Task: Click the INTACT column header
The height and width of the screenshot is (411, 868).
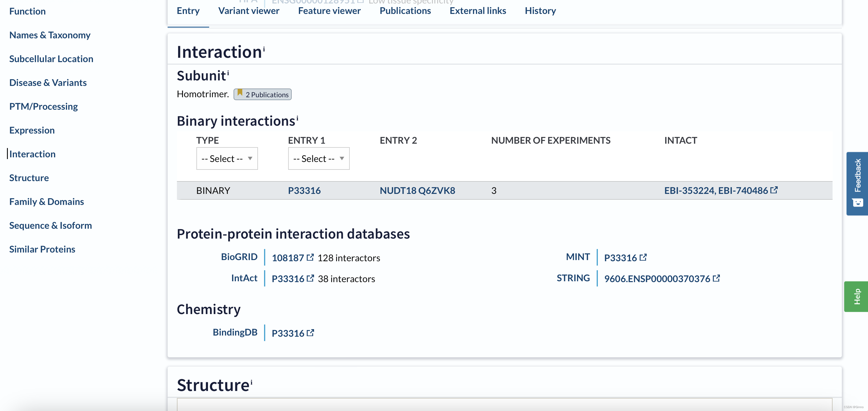Action: coord(680,140)
